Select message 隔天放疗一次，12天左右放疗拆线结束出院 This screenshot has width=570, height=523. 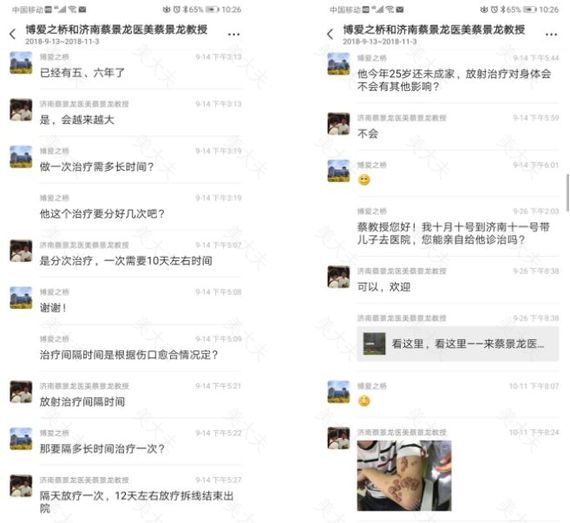(136, 502)
